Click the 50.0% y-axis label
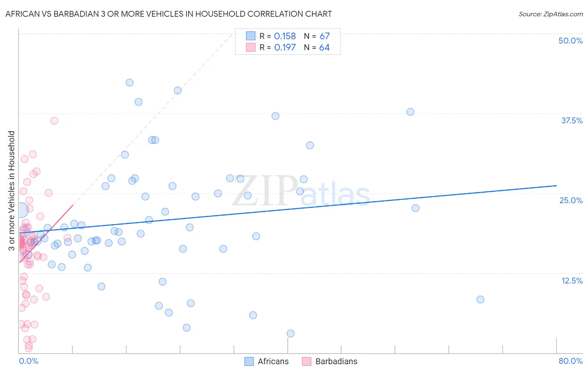The width and height of the screenshot is (588, 373). [570, 41]
